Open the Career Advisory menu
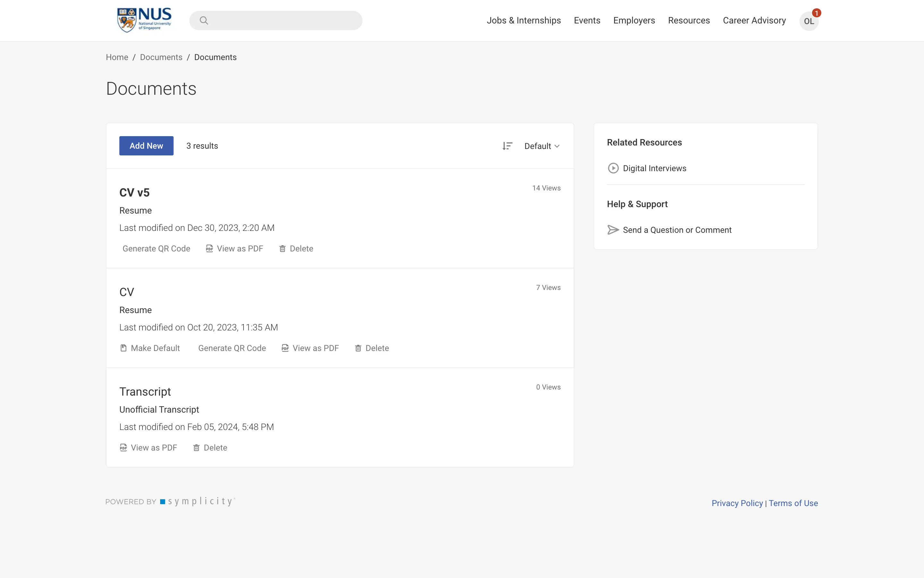Viewport: 924px width, 578px height. tap(754, 20)
